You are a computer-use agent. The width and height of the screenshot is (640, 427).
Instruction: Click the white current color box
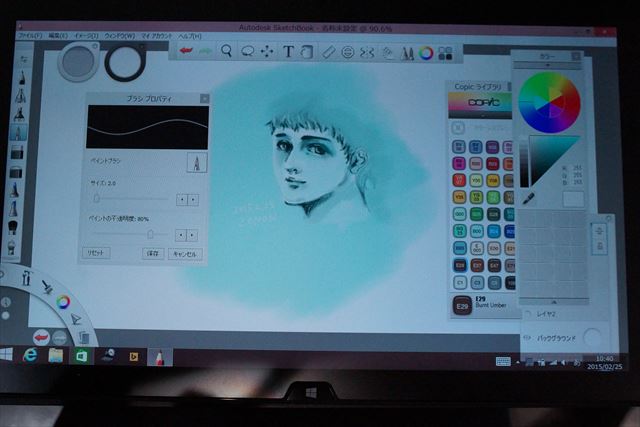(x=573, y=199)
